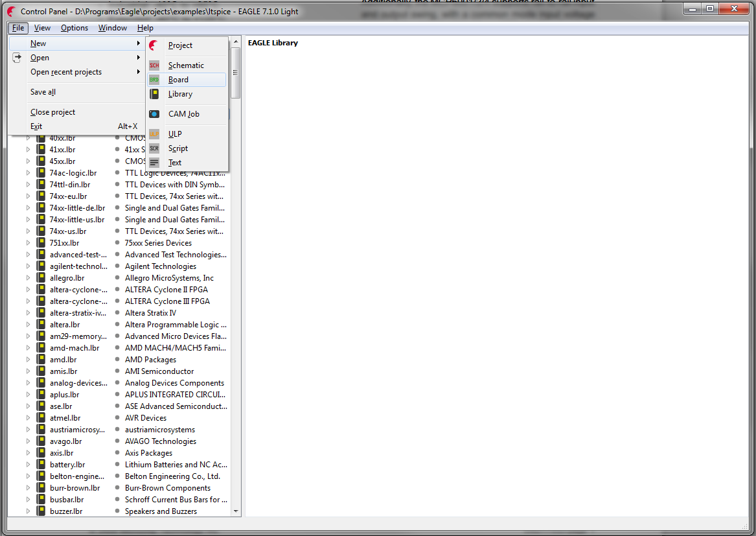The image size is (756, 536).
Task: Toggle the green marker next to AVR Devices
Action: pyautogui.click(x=118, y=417)
